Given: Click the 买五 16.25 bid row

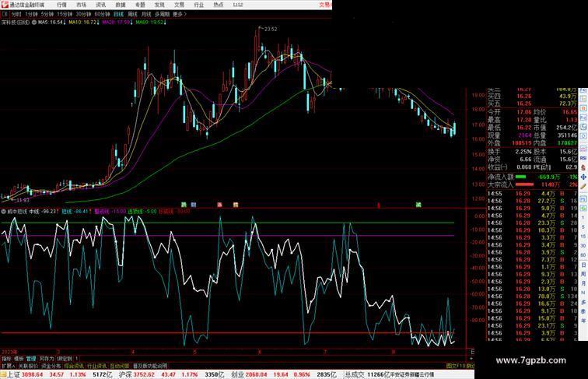Looking at the screenshot, I should point(532,104).
